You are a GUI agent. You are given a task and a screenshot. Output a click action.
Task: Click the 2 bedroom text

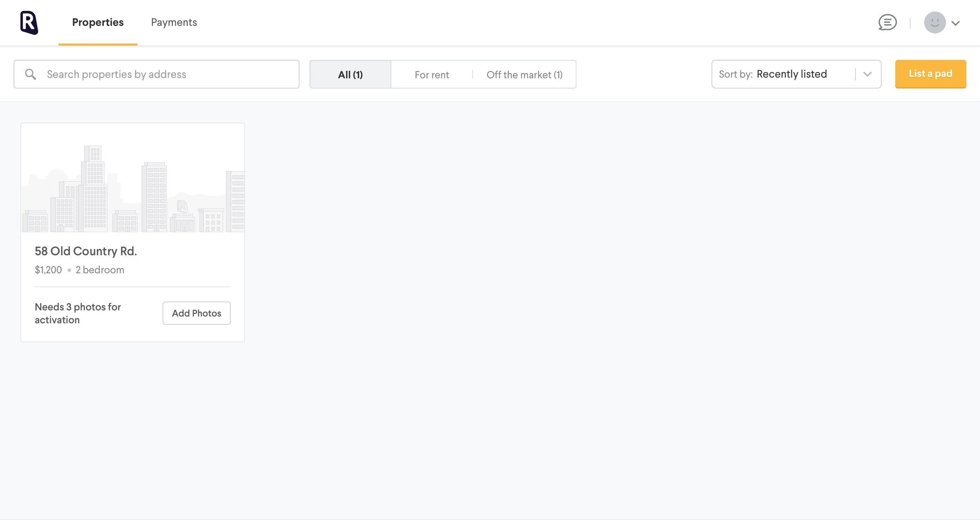100,270
